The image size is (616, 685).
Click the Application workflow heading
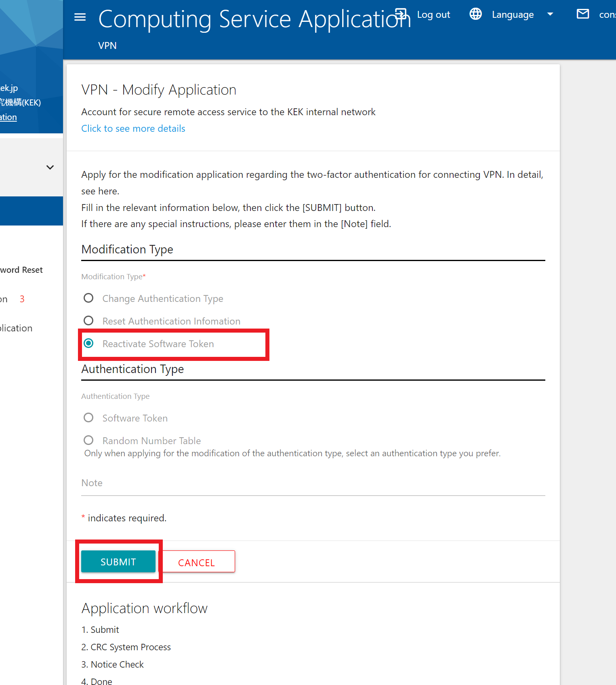[x=144, y=608]
